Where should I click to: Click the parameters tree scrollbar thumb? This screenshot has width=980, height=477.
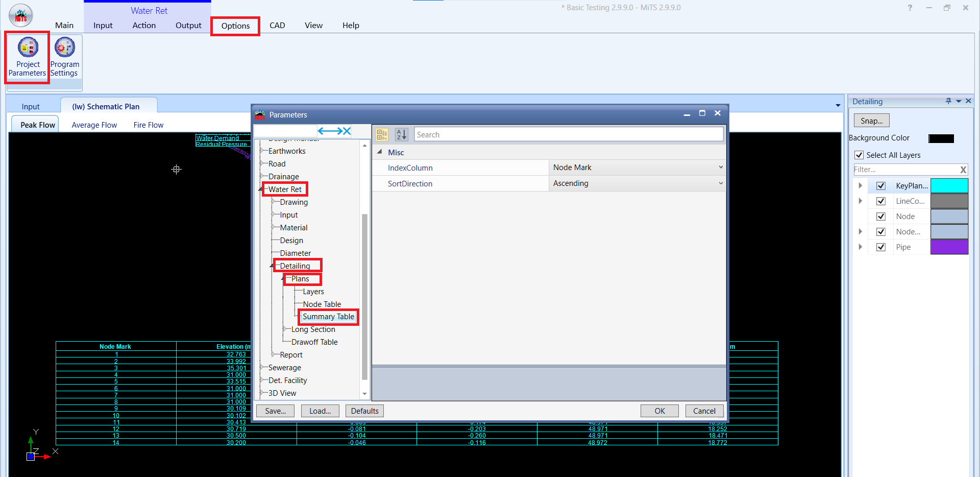click(x=364, y=296)
